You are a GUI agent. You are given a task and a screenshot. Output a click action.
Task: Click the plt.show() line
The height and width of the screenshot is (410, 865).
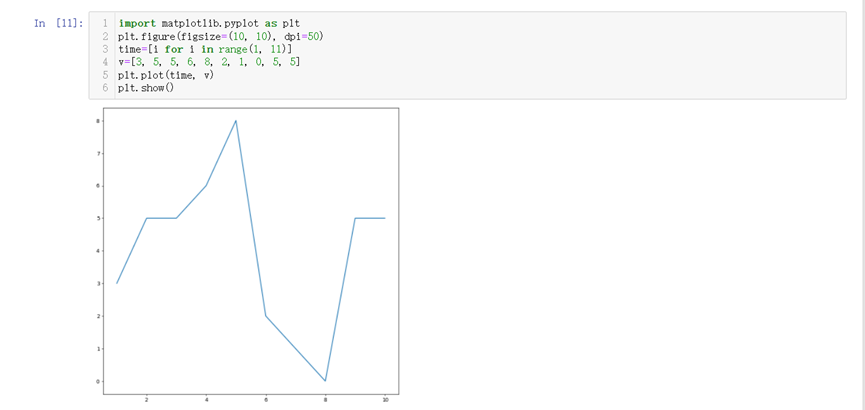tap(146, 87)
